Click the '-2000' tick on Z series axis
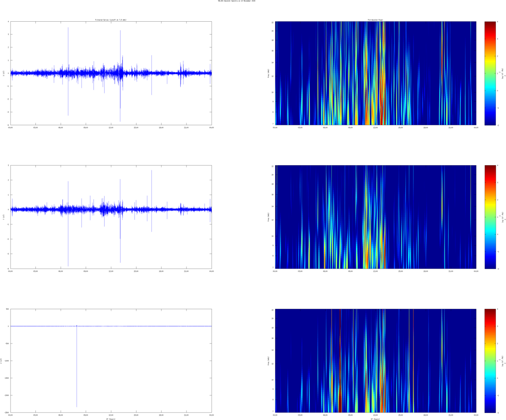506x420 pixels. click(7, 395)
